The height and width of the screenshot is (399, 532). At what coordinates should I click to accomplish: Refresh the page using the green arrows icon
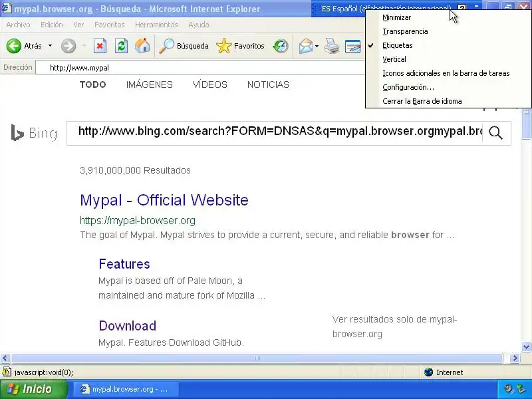point(121,46)
